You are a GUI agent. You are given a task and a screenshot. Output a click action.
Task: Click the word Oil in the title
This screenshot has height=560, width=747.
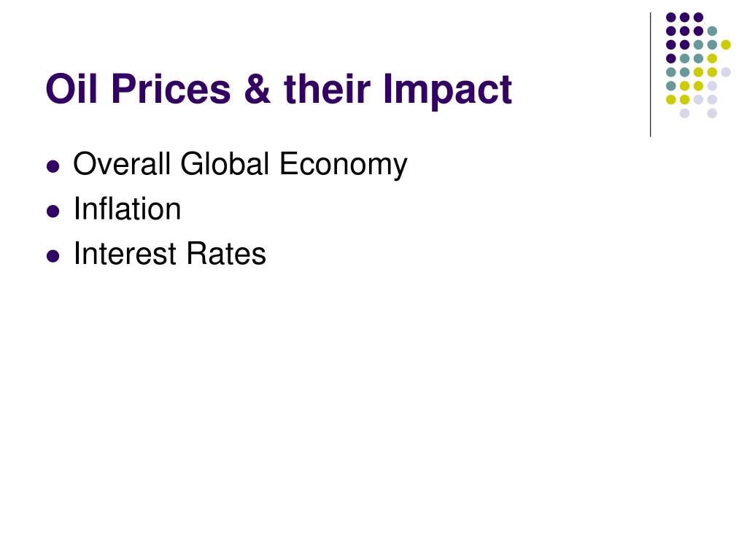72,88
